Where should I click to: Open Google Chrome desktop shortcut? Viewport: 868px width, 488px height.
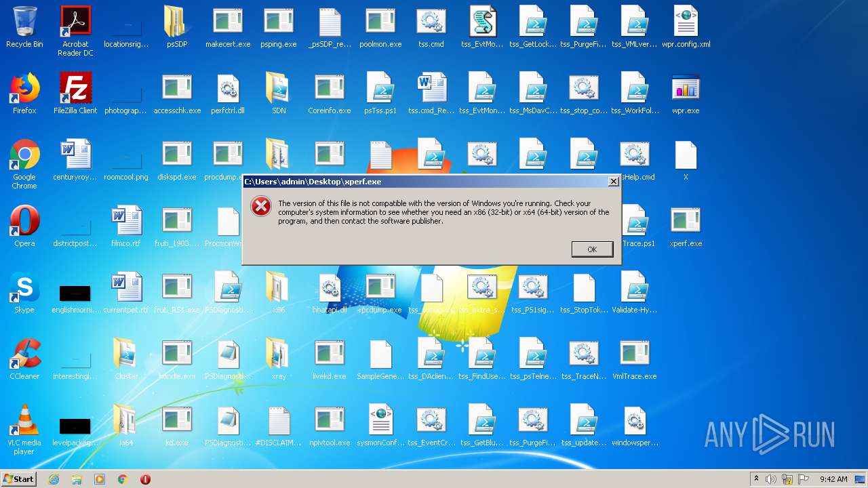pyautogui.click(x=24, y=164)
